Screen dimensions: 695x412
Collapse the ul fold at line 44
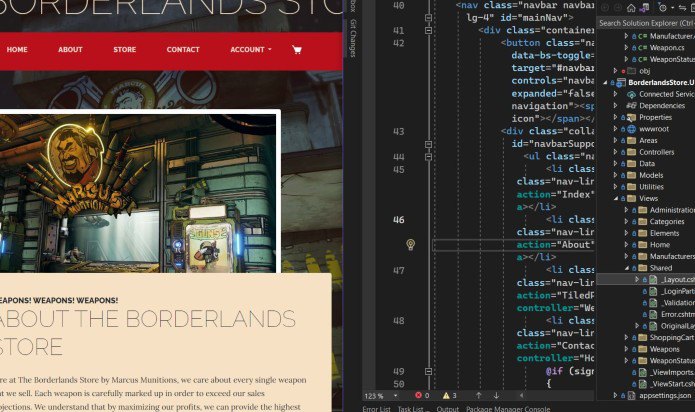[428, 157]
